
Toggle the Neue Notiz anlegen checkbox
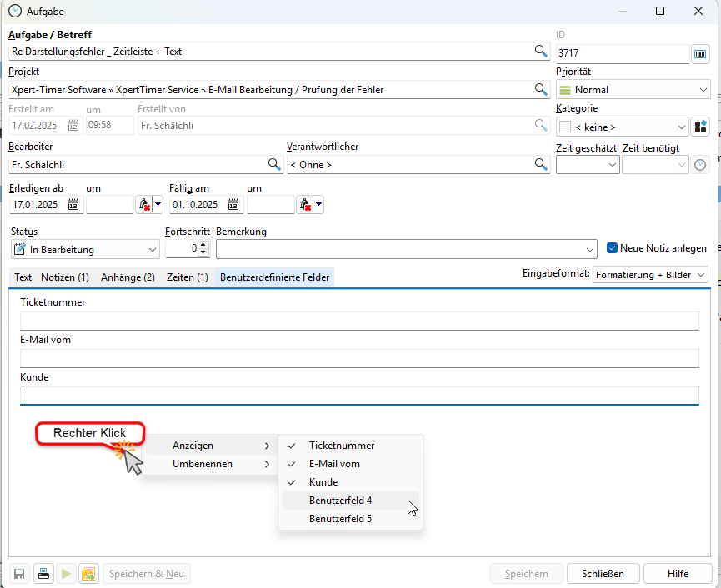click(x=612, y=248)
